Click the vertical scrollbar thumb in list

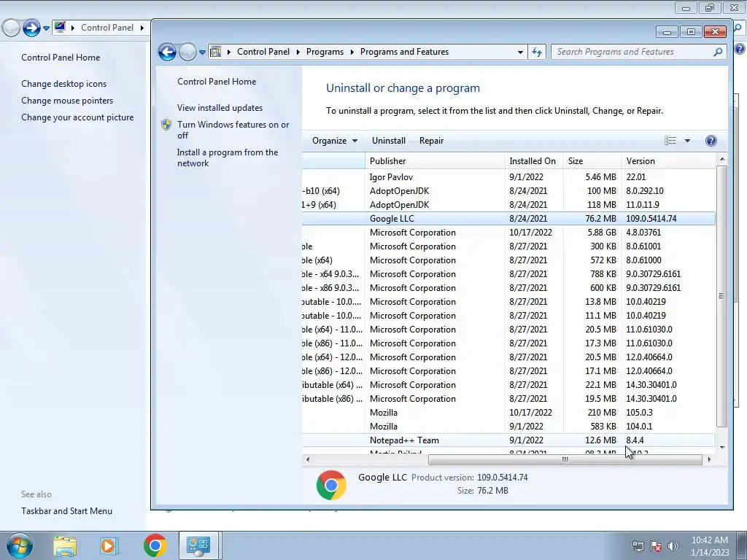click(x=721, y=296)
